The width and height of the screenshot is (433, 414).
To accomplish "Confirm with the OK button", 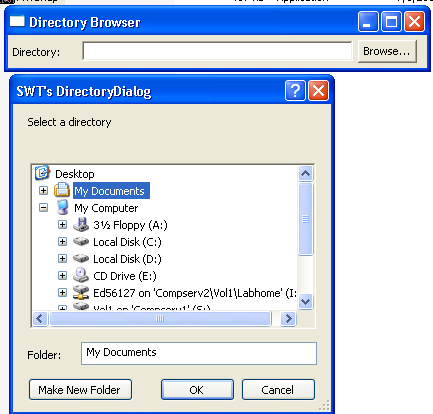I will pos(197,390).
